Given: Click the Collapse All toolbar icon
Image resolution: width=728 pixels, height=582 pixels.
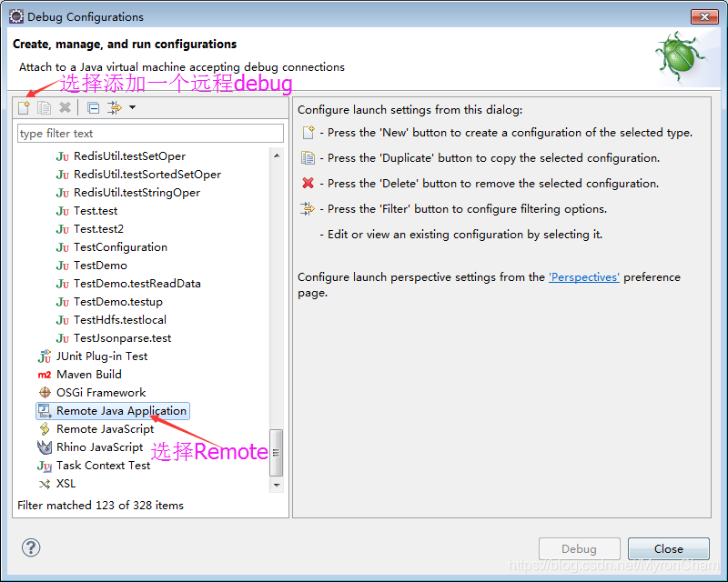Looking at the screenshot, I should (94, 107).
